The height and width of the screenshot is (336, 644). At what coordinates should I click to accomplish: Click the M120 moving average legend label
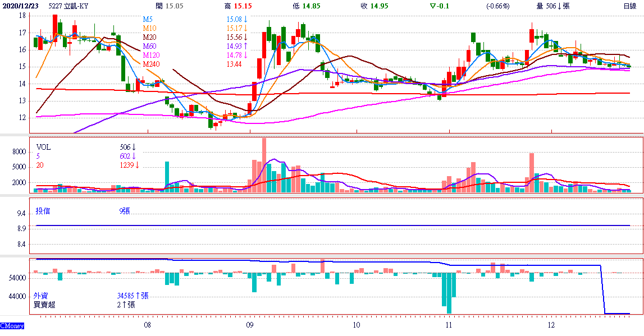[152, 55]
